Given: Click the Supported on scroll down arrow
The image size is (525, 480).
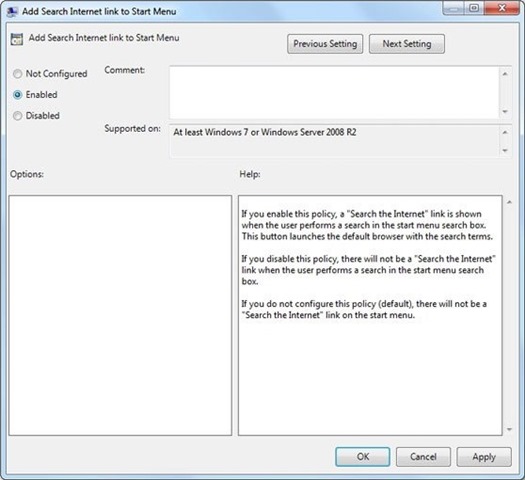Looking at the screenshot, I should click(505, 151).
